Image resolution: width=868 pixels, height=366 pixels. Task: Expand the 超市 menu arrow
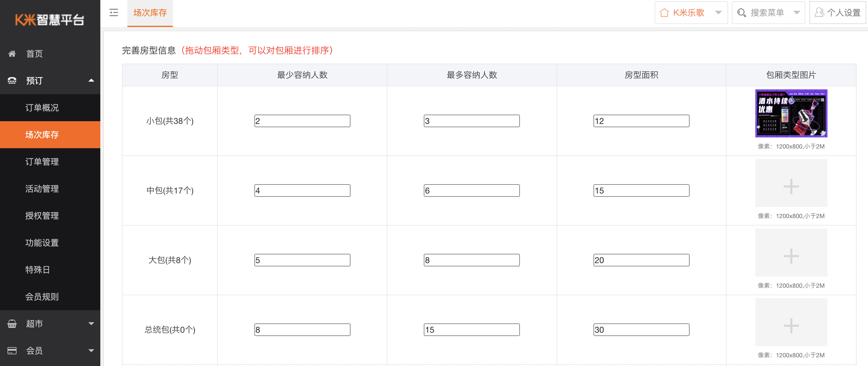pos(91,324)
